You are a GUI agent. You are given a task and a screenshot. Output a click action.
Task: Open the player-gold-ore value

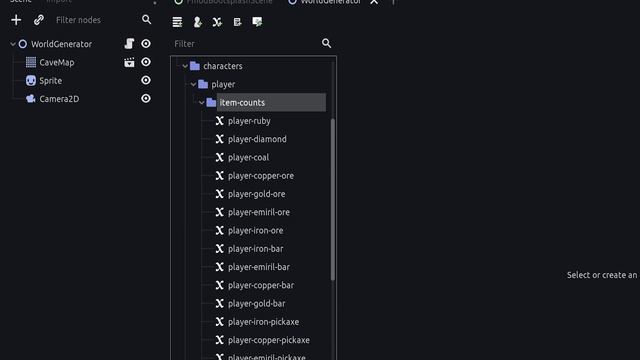click(x=257, y=194)
